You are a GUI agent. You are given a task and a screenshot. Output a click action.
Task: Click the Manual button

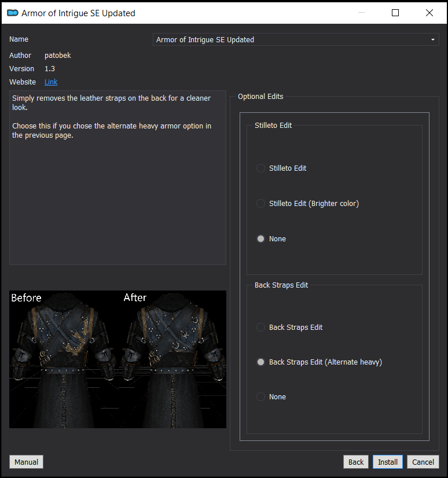click(x=26, y=462)
